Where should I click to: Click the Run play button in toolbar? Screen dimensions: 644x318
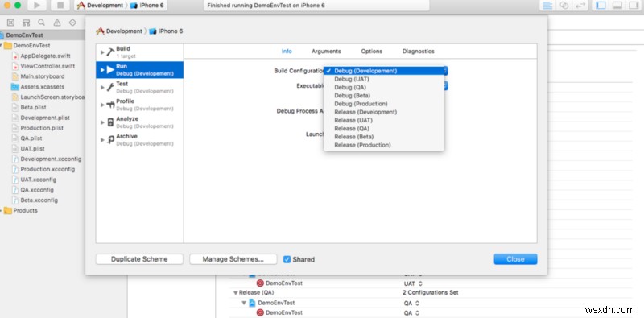click(x=37, y=6)
